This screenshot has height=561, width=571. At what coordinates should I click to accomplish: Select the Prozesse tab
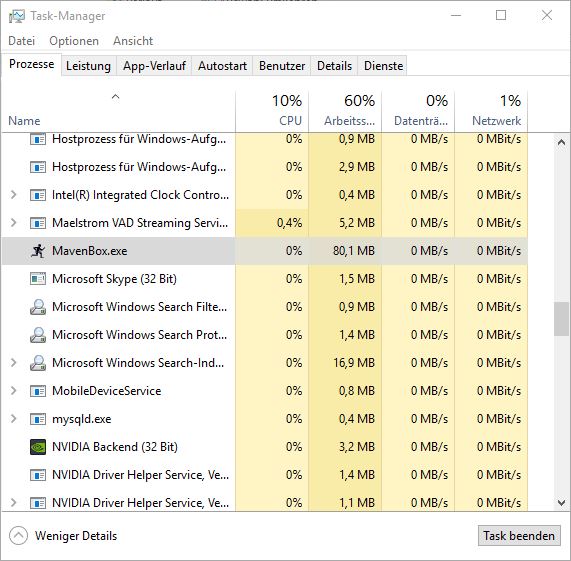(31, 64)
